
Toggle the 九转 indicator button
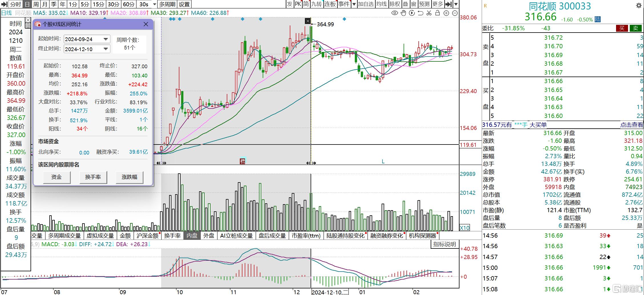pos(316,4)
